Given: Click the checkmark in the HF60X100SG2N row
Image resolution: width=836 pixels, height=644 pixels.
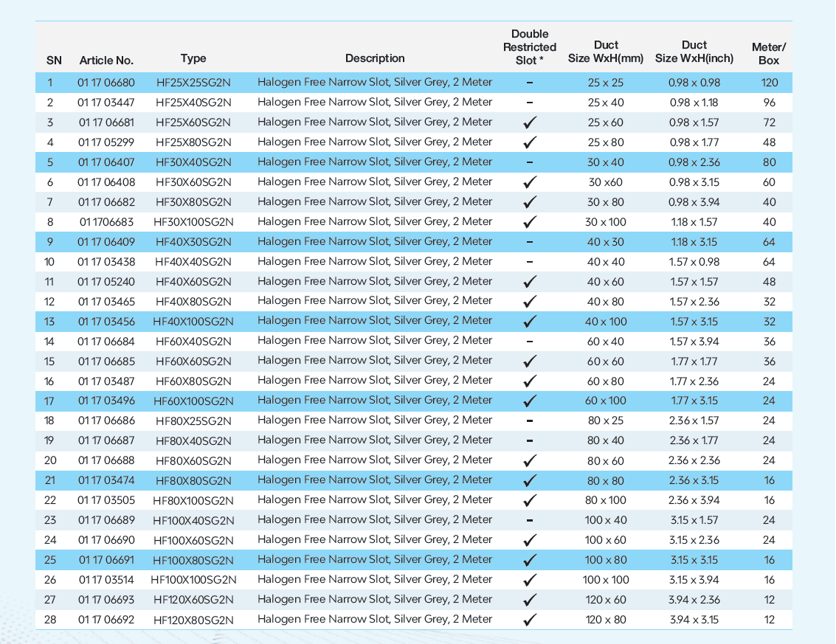Looking at the screenshot, I should tap(530, 401).
